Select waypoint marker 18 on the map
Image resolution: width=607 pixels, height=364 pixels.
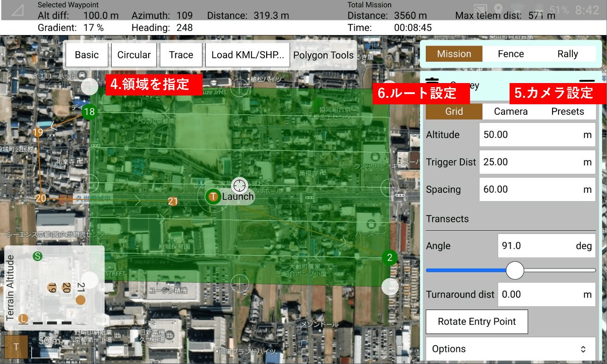click(x=89, y=112)
